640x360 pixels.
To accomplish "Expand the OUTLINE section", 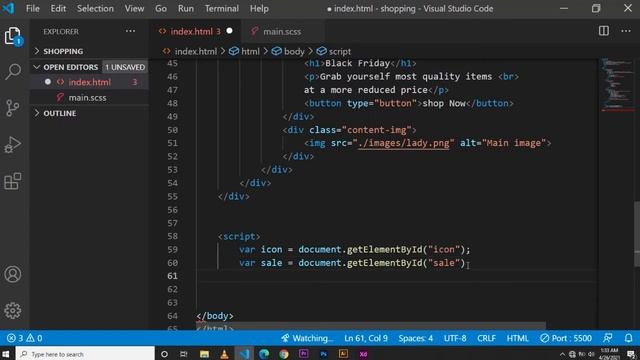I will click(x=89, y=113).
